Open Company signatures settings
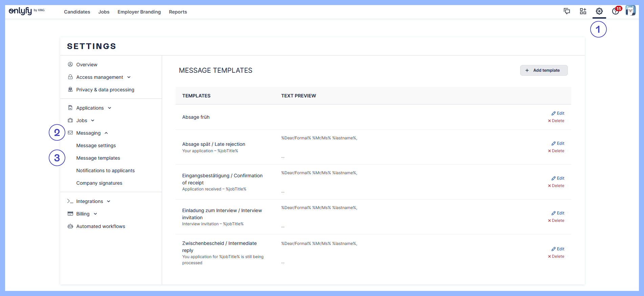Image resolution: width=644 pixels, height=296 pixels. (99, 183)
